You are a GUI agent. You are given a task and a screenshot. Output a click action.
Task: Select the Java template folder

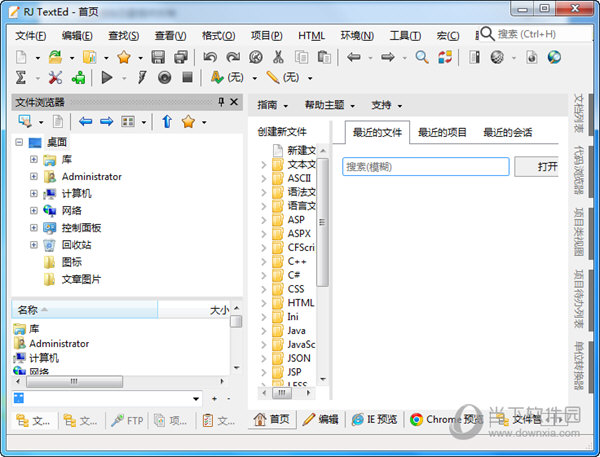pyautogui.click(x=297, y=331)
